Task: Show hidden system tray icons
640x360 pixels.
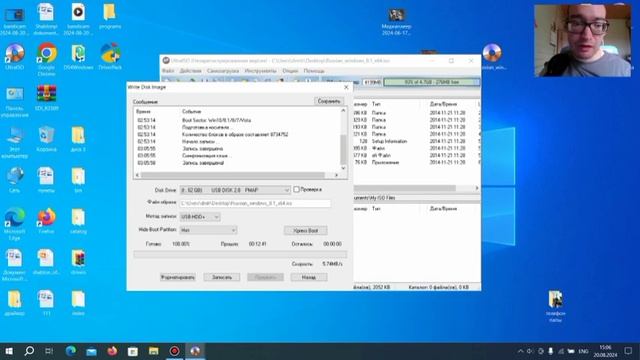Action: pos(520,351)
